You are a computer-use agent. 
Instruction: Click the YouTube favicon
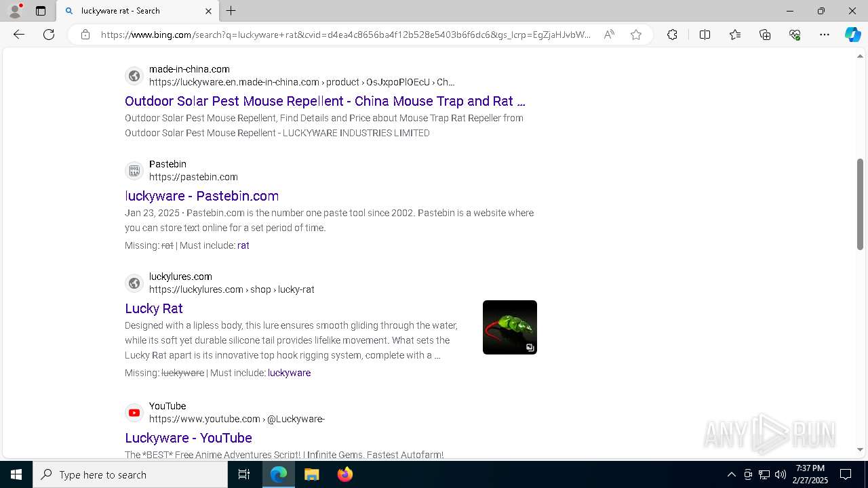[x=134, y=413]
